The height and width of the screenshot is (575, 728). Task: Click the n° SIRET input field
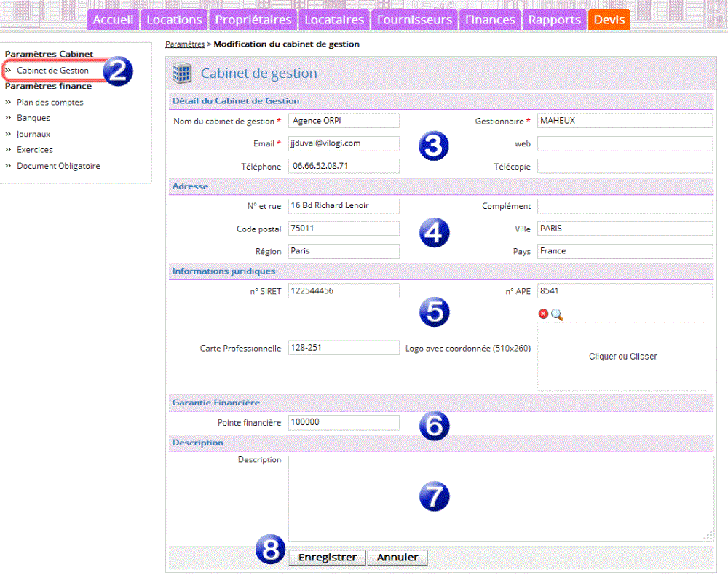coord(344,291)
